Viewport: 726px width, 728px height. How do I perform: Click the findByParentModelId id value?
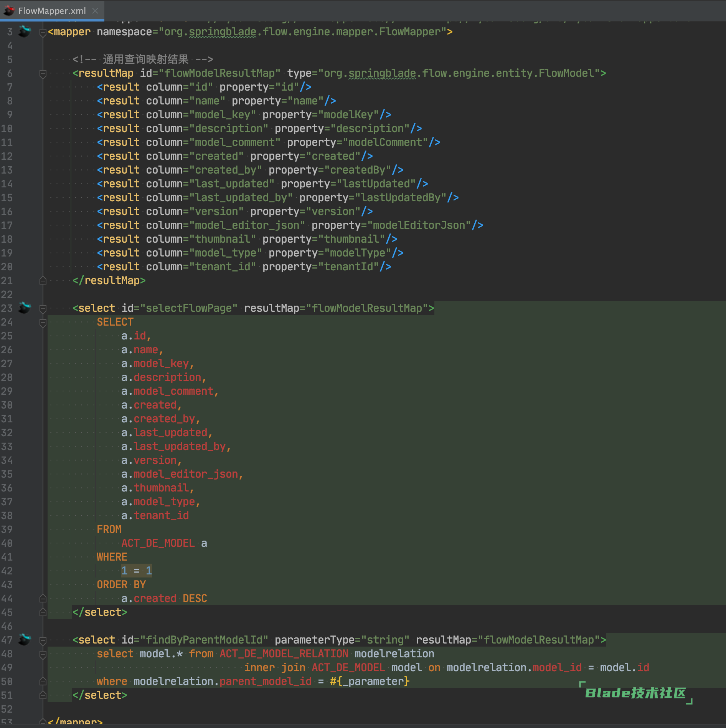click(204, 640)
